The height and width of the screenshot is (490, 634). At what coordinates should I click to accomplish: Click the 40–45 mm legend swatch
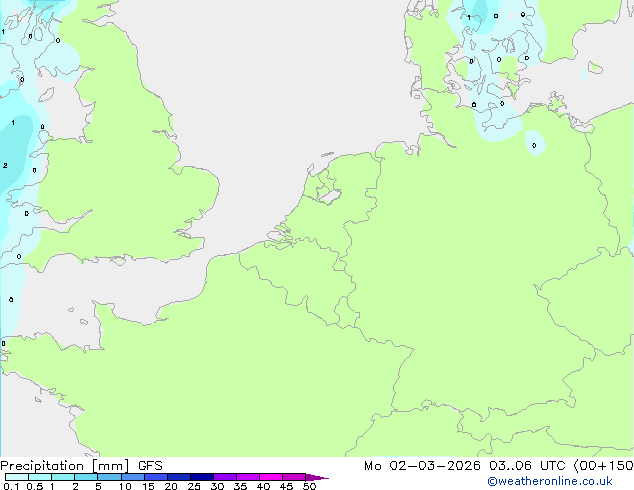click(x=271, y=477)
